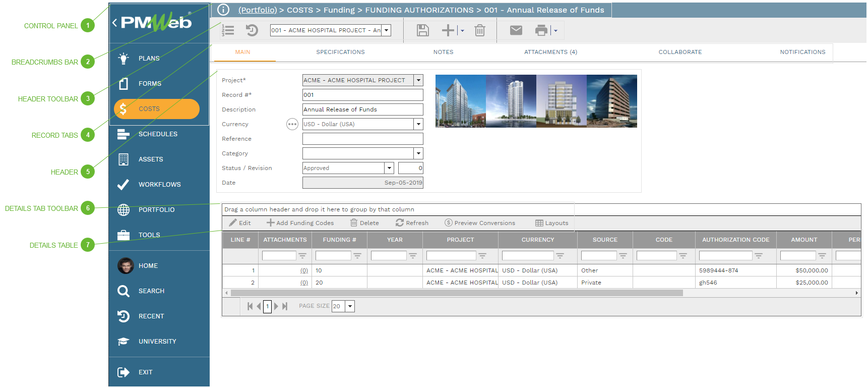
Task: Open Notifications tab
Action: 802,52
